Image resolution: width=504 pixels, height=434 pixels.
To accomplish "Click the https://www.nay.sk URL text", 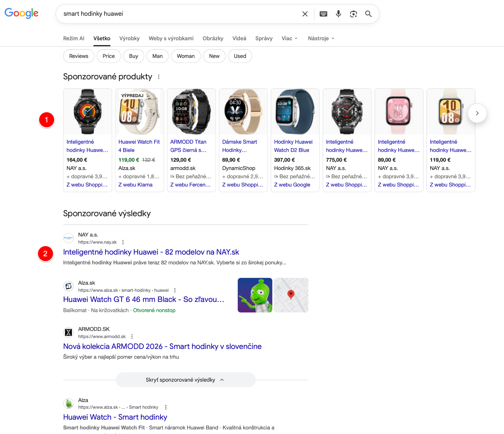I will click(97, 242).
